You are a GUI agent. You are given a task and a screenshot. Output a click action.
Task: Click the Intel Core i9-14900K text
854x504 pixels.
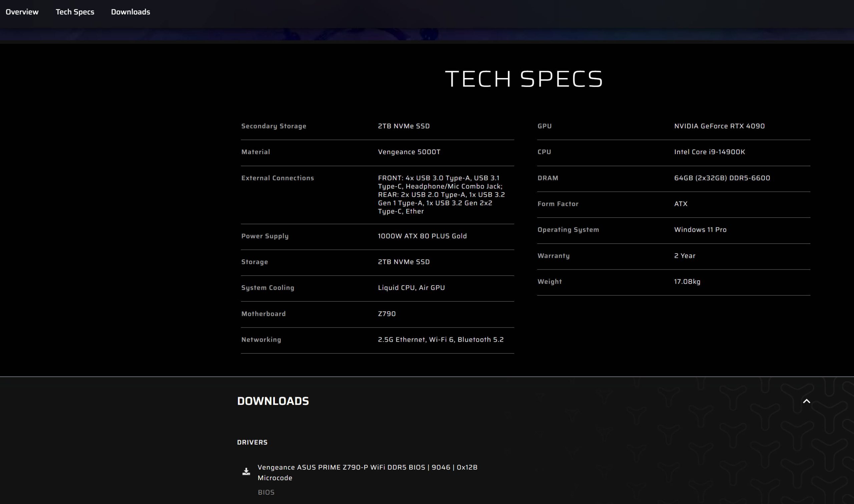[709, 152]
